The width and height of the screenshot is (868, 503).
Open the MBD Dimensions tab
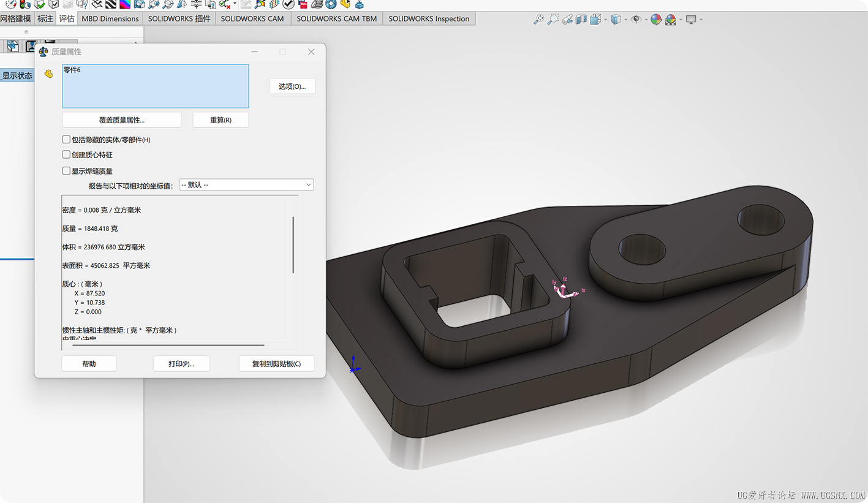[x=110, y=19]
